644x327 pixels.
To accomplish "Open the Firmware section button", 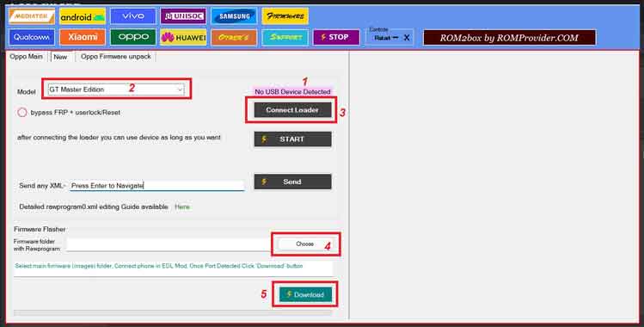I will click(285, 16).
